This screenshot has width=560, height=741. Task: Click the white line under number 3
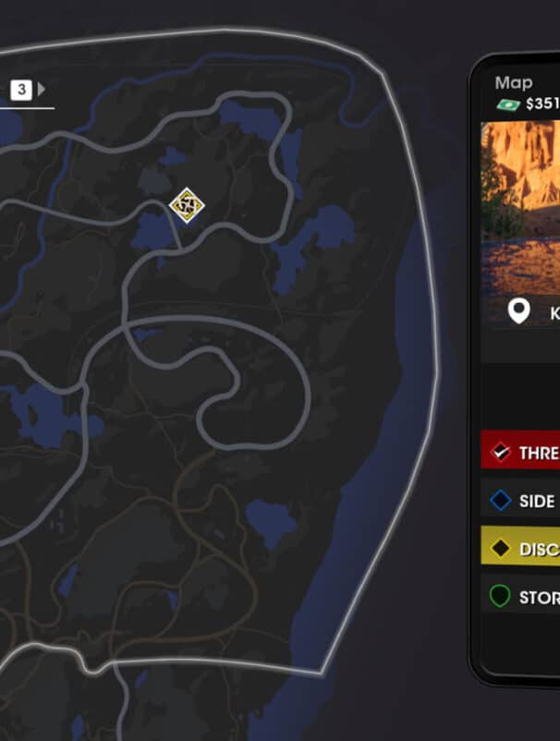coord(27,108)
